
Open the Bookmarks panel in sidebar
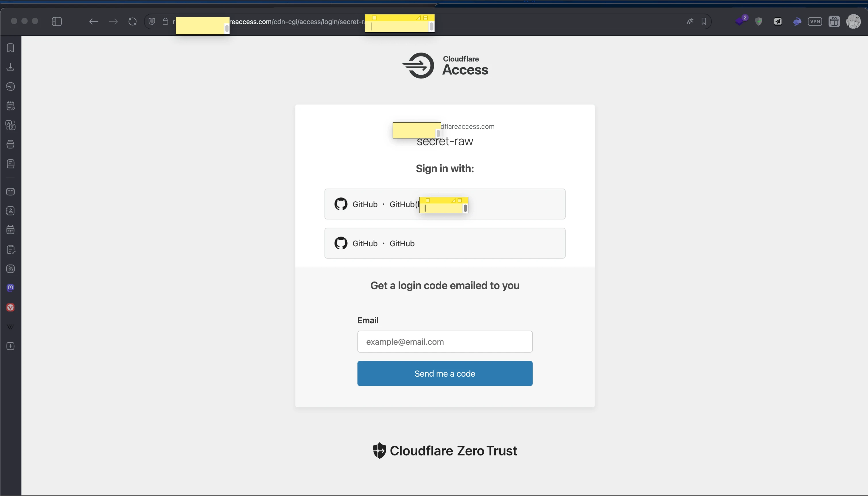click(11, 48)
